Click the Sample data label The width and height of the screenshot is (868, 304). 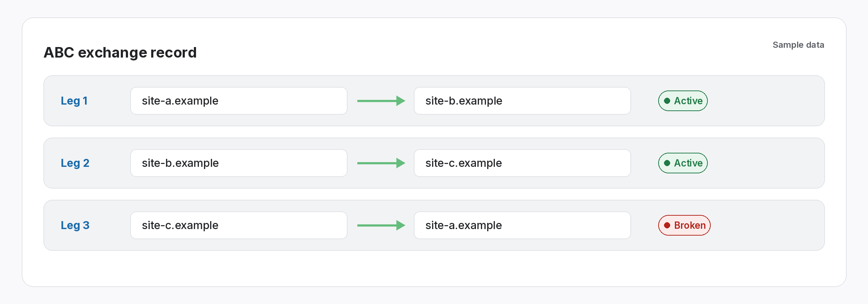pyautogui.click(x=798, y=45)
